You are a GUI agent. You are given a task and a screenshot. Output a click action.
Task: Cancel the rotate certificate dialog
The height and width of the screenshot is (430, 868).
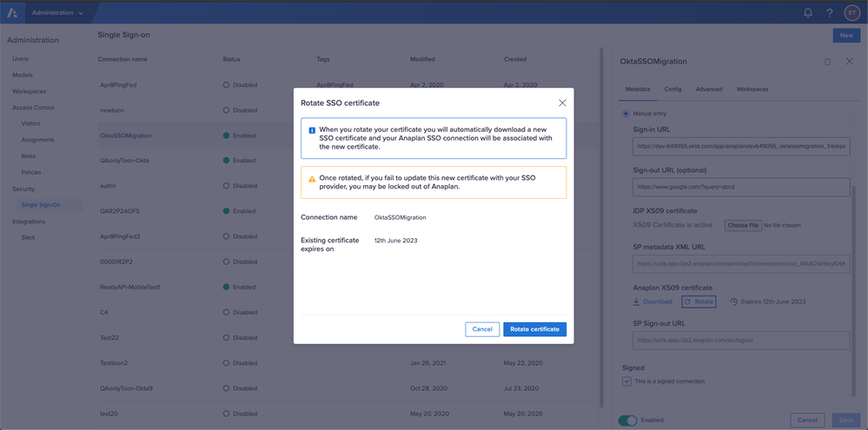[x=480, y=329]
